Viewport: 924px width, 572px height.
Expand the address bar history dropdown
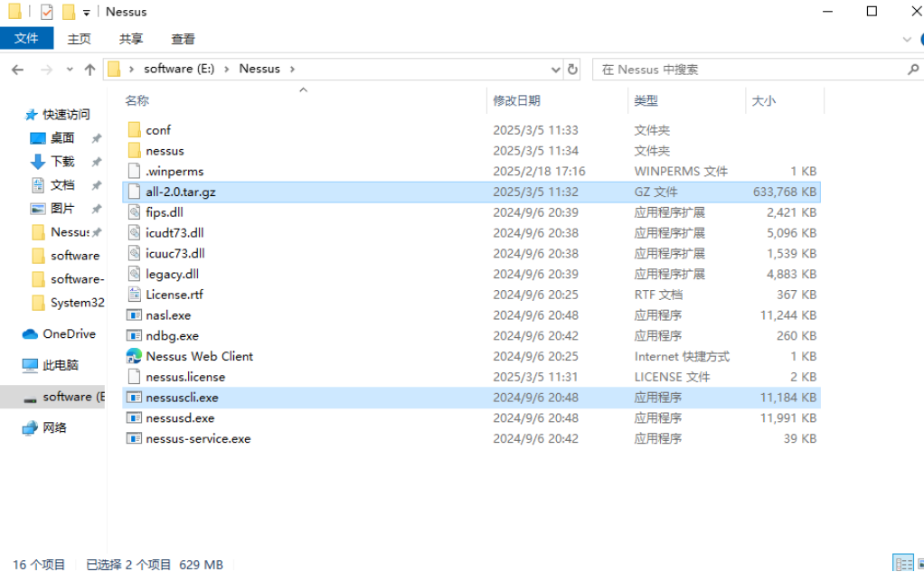pyautogui.click(x=555, y=70)
